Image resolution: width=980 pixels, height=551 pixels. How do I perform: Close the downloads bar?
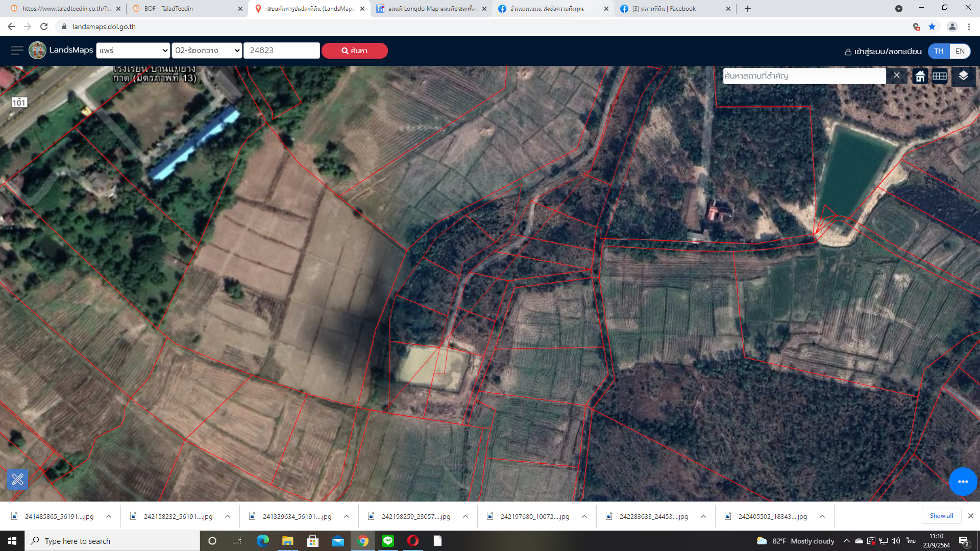click(971, 516)
